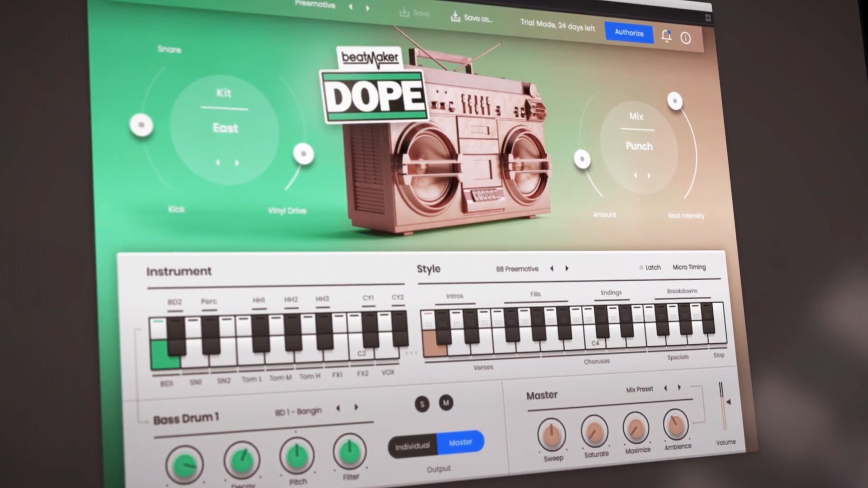
Task: Click the Ambience knob
Action: point(675,424)
